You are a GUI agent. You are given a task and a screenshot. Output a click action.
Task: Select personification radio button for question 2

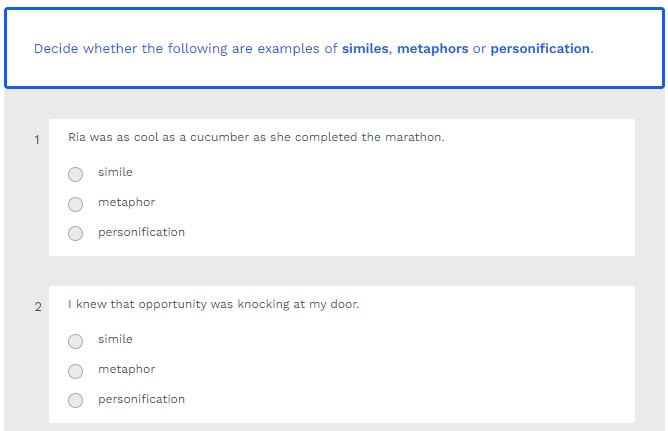pyautogui.click(x=76, y=401)
